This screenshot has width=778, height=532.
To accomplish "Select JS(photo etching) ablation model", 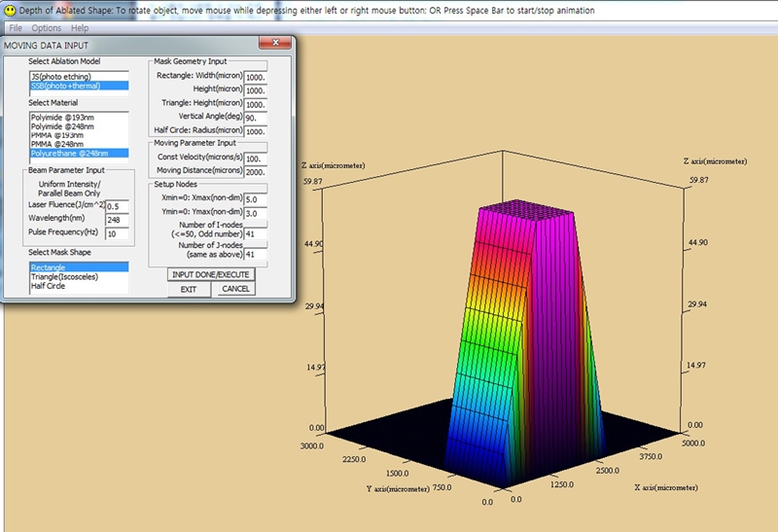I will (x=58, y=76).
